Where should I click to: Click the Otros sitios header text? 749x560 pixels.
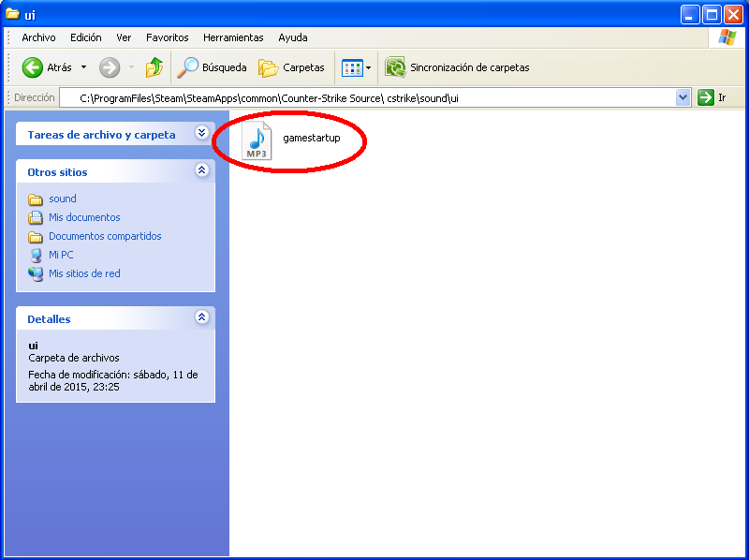(x=57, y=172)
